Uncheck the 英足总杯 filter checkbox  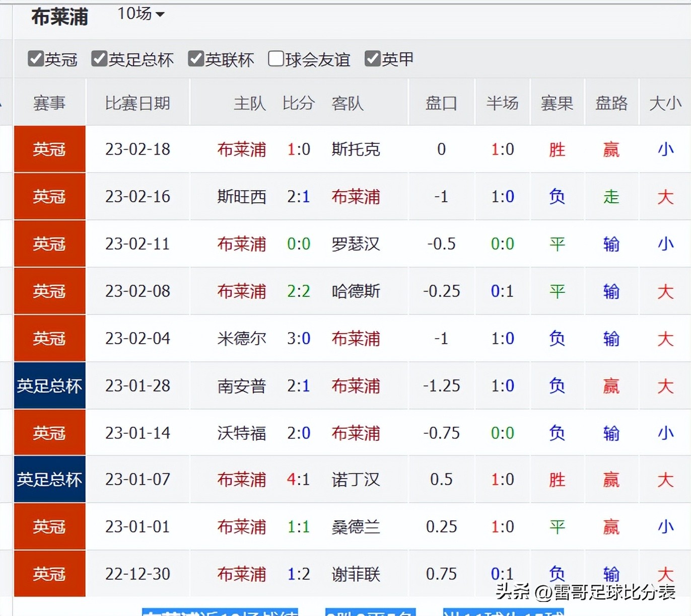pos(99,59)
